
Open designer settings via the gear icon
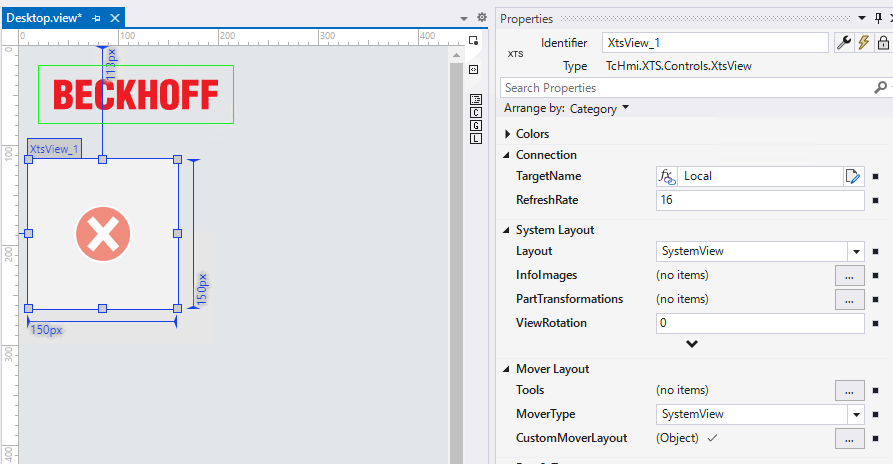coord(482,18)
